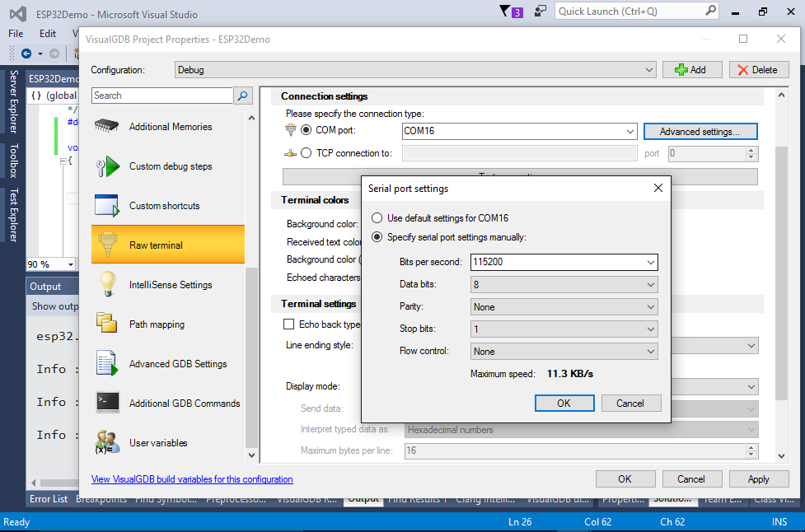
Task: Open Path mapping folders icon
Action: (107, 324)
